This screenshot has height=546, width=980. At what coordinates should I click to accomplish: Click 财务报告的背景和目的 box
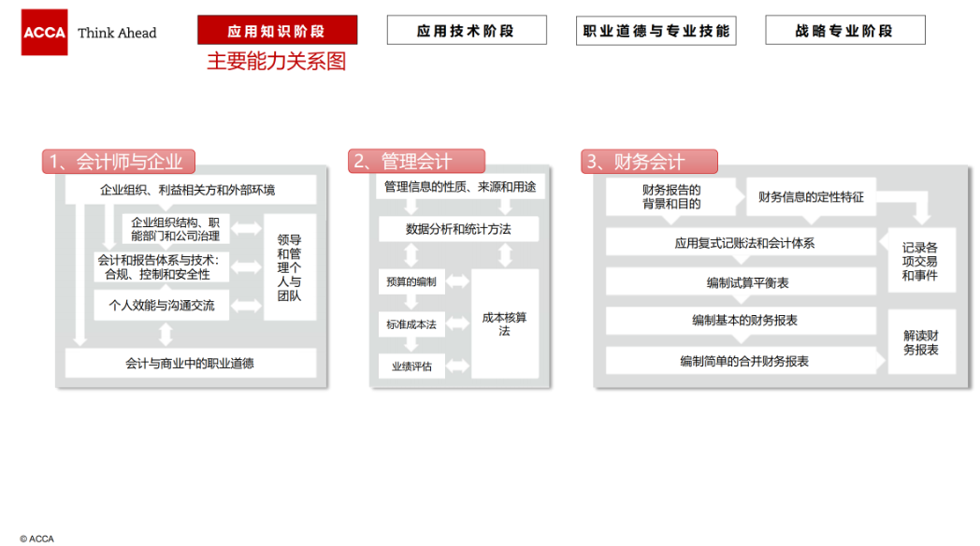[671, 196]
